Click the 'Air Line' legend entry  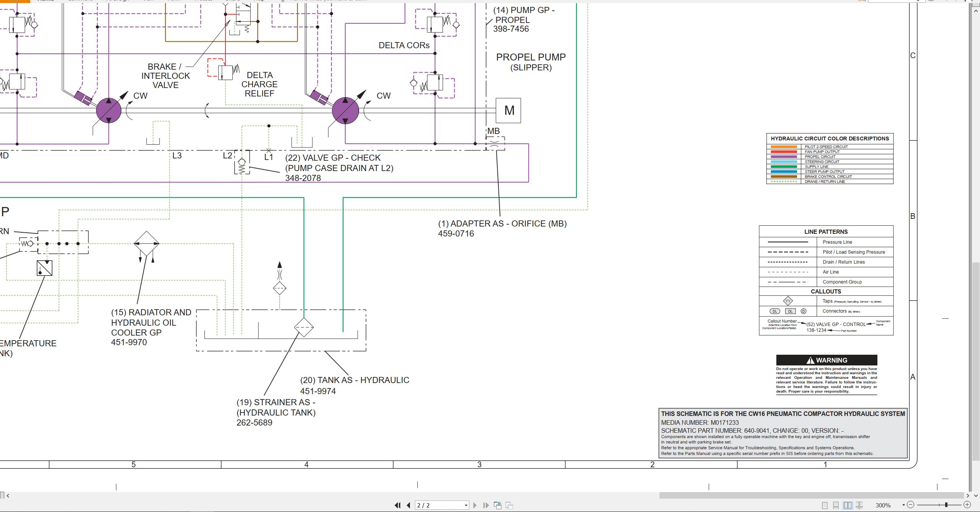tap(831, 272)
